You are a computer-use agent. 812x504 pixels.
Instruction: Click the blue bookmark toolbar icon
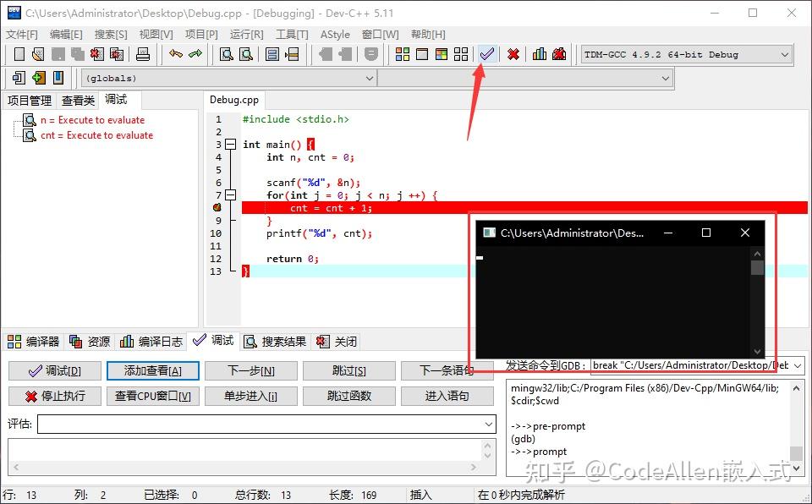pos(58,78)
